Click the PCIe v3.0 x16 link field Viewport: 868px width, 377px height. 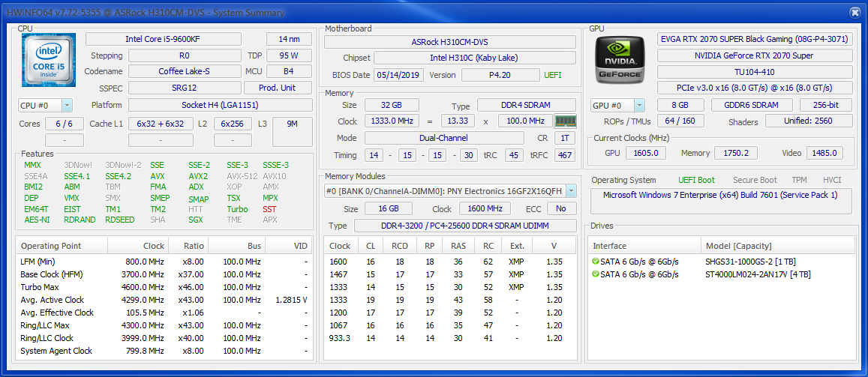pyautogui.click(x=755, y=88)
